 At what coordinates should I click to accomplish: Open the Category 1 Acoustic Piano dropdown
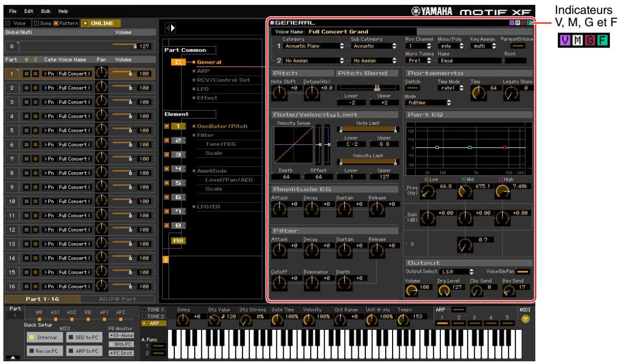314,46
